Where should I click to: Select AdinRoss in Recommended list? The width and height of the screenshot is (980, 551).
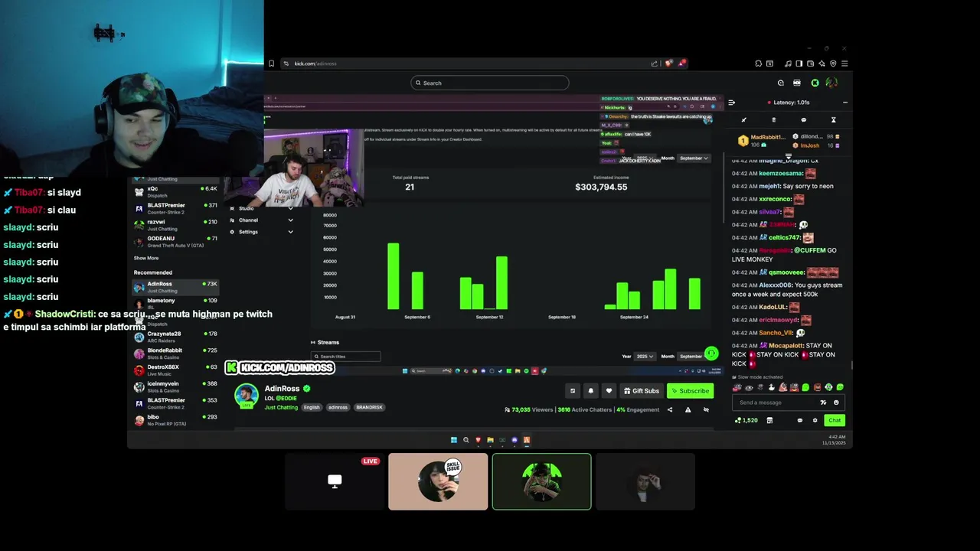175,287
